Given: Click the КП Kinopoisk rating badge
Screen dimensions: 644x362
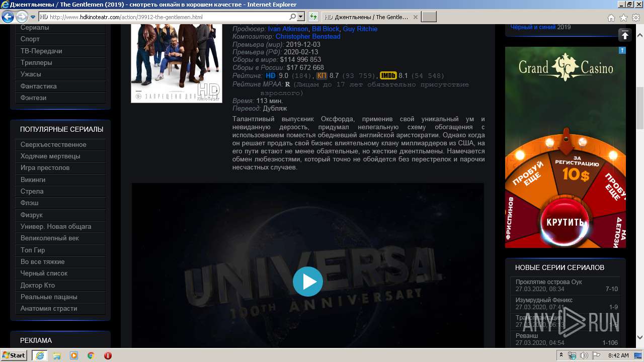Looking at the screenshot, I should click(x=322, y=76).
